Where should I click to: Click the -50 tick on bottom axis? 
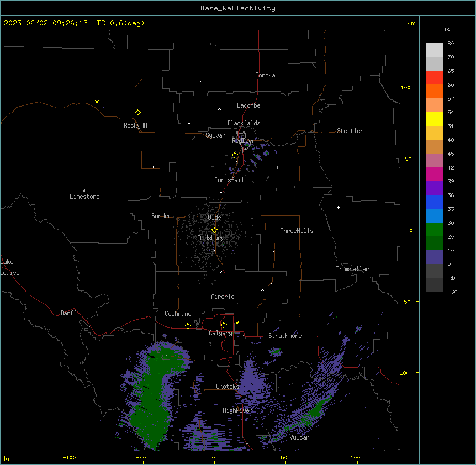tap(141, 457)
